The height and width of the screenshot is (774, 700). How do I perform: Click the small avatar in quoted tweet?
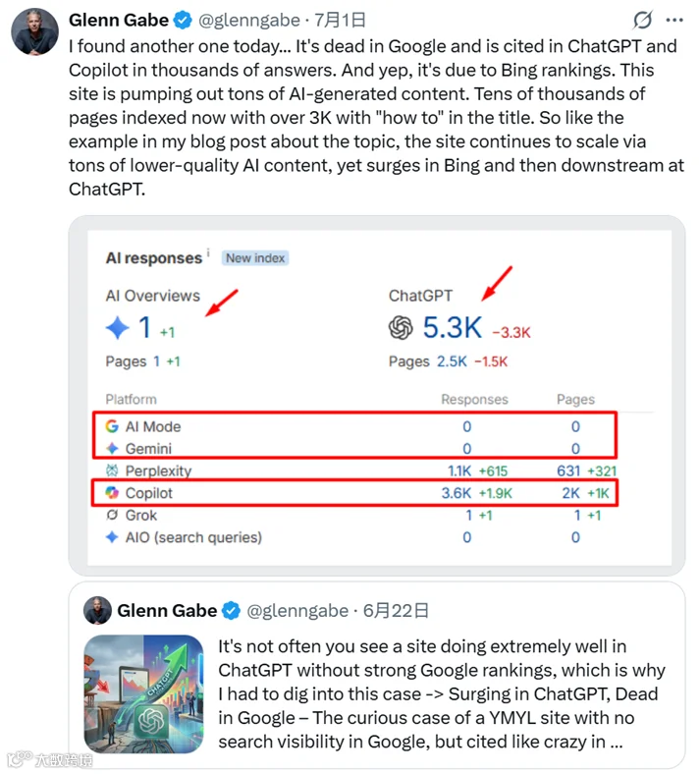coord(97,611)
